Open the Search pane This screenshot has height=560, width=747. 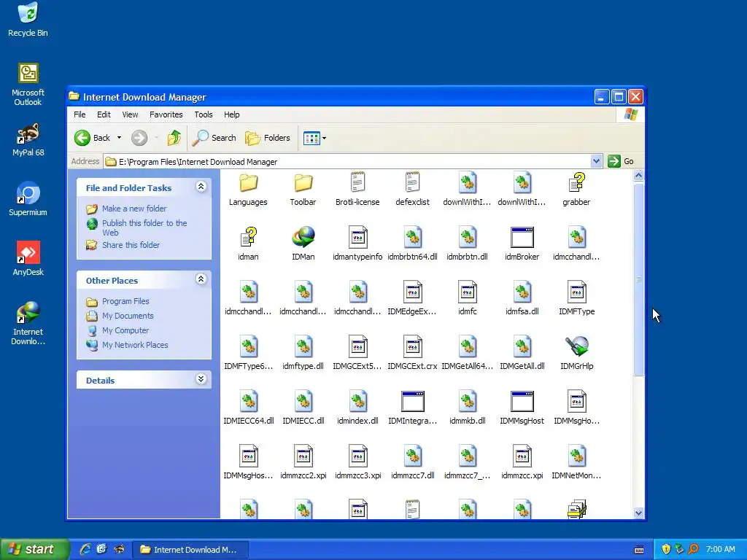tap(214, 138)
